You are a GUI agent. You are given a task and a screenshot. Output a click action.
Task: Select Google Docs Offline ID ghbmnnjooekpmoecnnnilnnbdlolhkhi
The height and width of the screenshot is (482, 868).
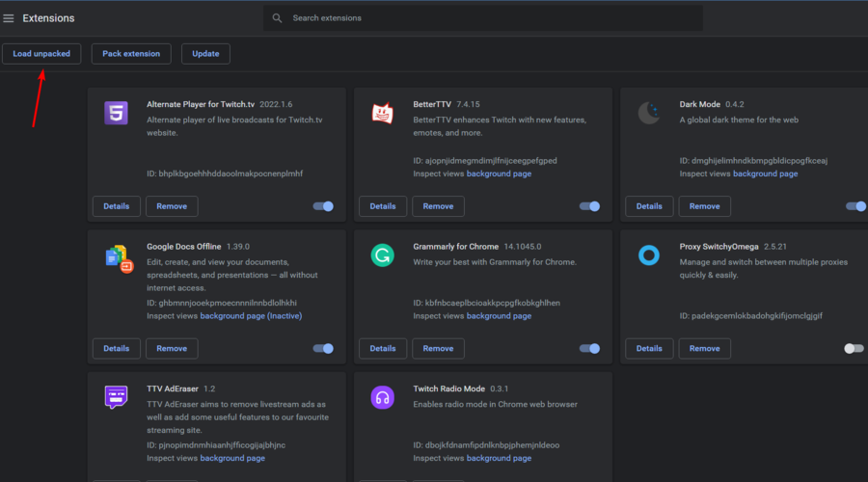(222, 303)
